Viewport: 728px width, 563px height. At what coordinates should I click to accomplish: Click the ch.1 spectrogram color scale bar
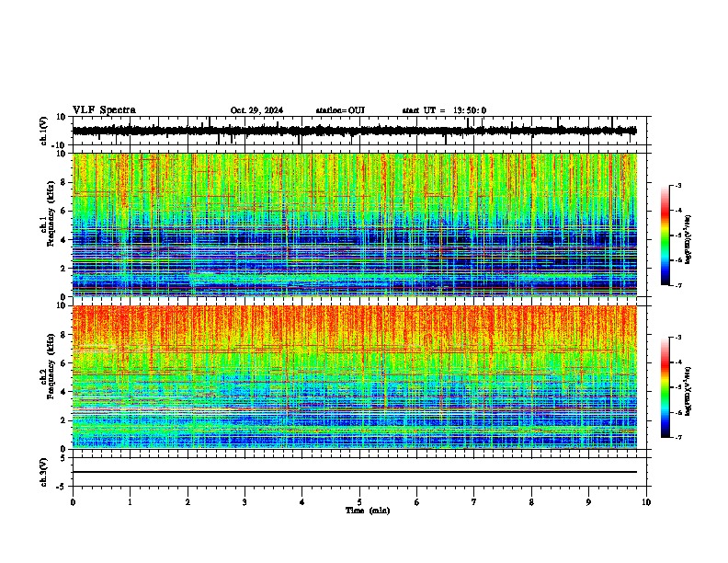click(665, 236)
